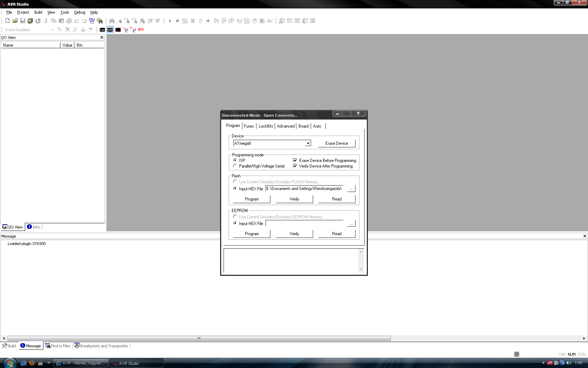Screen dimensions: 588x368
Task: Open the Debug menu
Action: pos(80,12)
